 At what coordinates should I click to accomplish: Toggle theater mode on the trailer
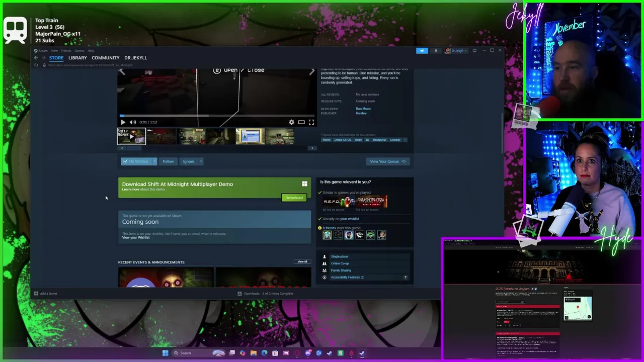(301, 122)
